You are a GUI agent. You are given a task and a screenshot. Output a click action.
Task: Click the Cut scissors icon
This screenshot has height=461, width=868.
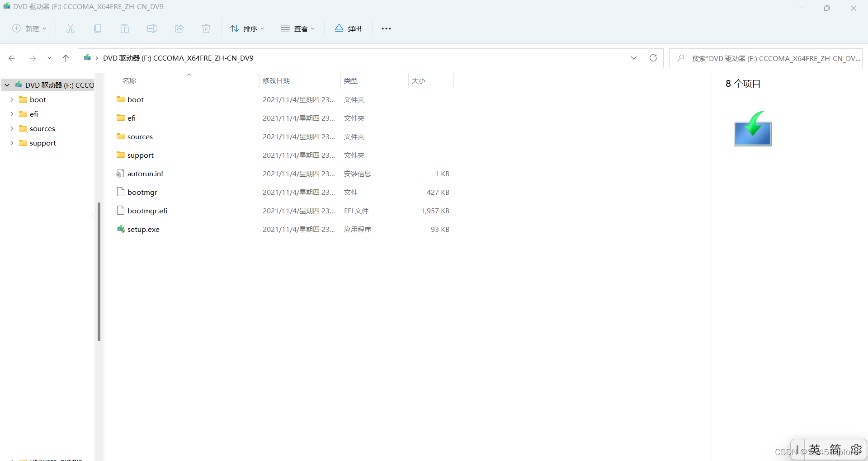click(x=71, y=28)
